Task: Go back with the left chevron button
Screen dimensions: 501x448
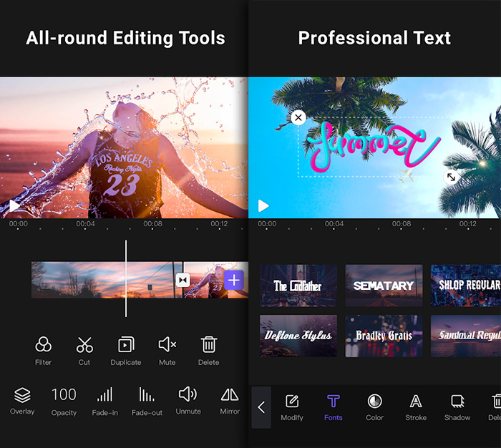Action: [261, 407]
